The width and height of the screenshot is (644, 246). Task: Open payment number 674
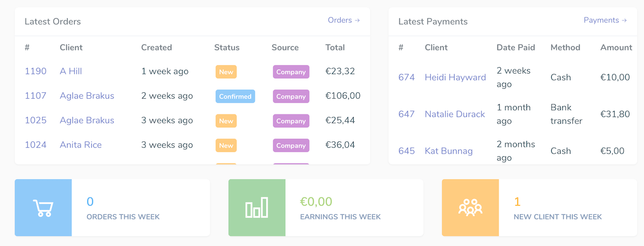click(x=406, y=77)
